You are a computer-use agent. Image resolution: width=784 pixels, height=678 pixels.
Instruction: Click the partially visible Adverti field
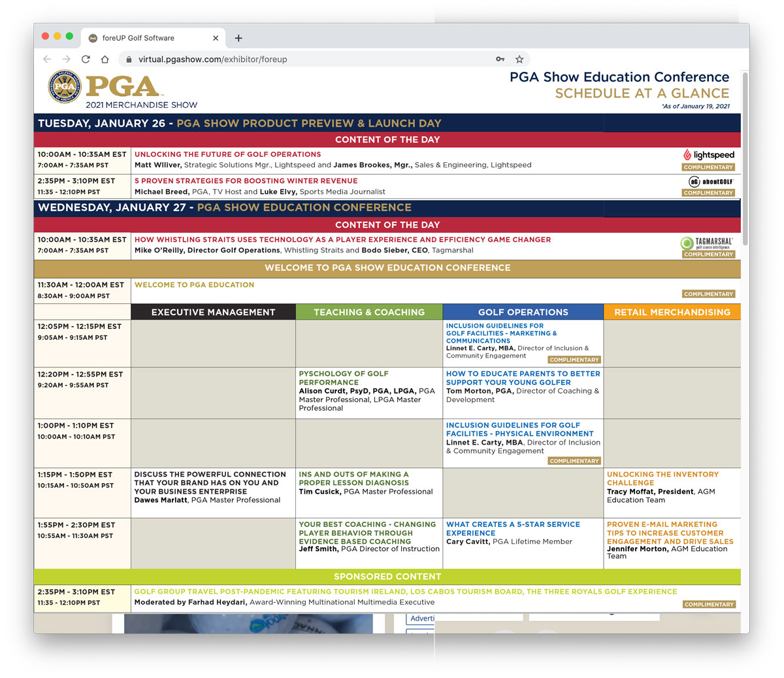coord(420,618)
